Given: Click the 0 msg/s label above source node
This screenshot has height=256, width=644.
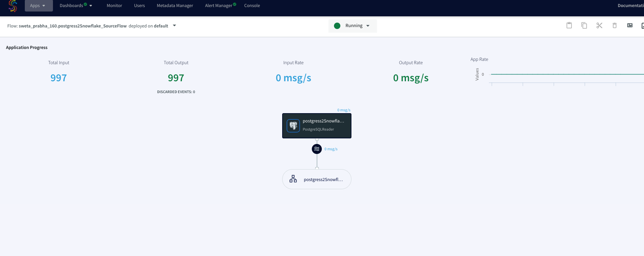Looking at the screenshot, I should pyautogui.click(x=344, y=110).
